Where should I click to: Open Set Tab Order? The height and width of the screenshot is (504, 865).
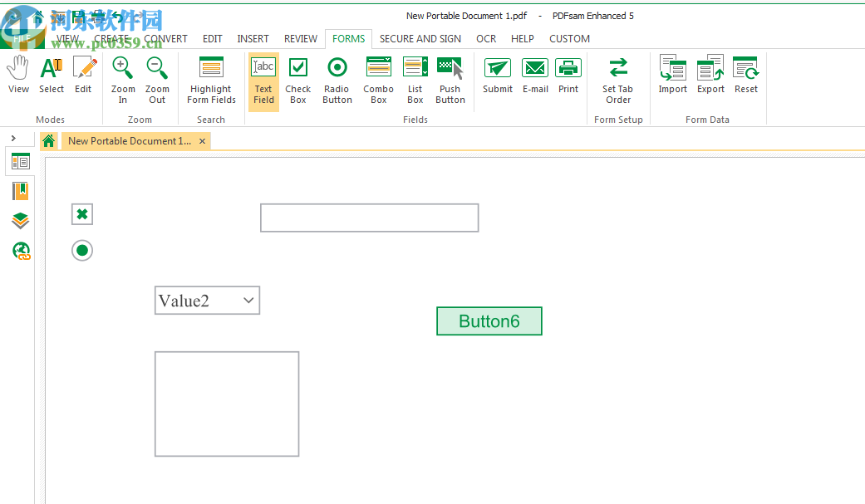click(x=618, y=81)
